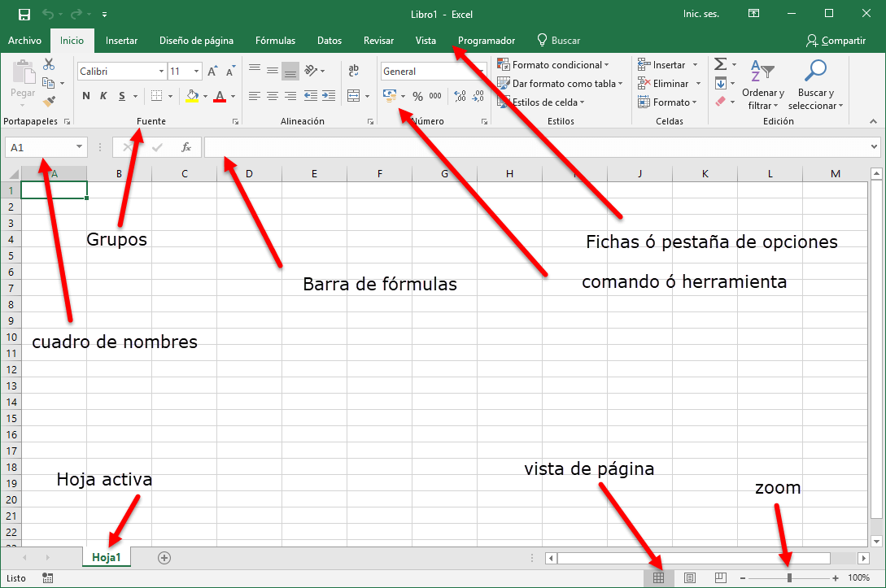
Task: Click Compartir to share the workbook
Action: point(836,41)
